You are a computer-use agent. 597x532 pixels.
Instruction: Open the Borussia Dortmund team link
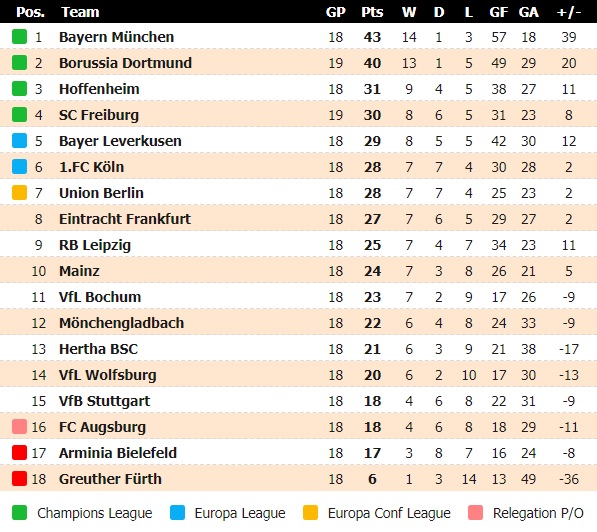click(125, 63)
